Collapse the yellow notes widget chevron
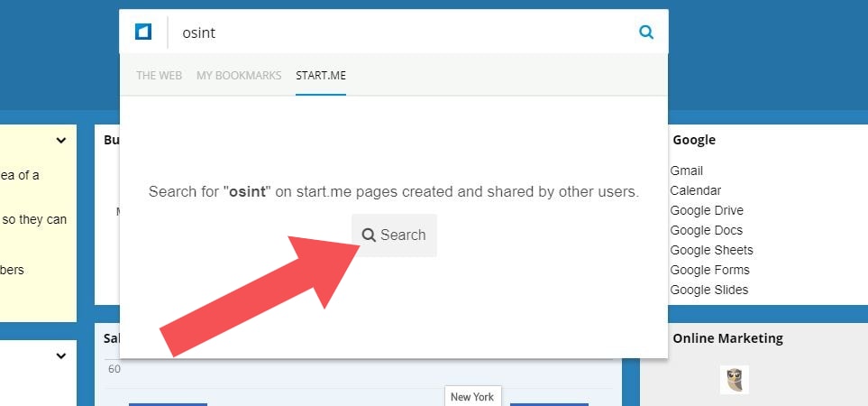The height and width of the screenshot is (406, 868). click(61, 141)
